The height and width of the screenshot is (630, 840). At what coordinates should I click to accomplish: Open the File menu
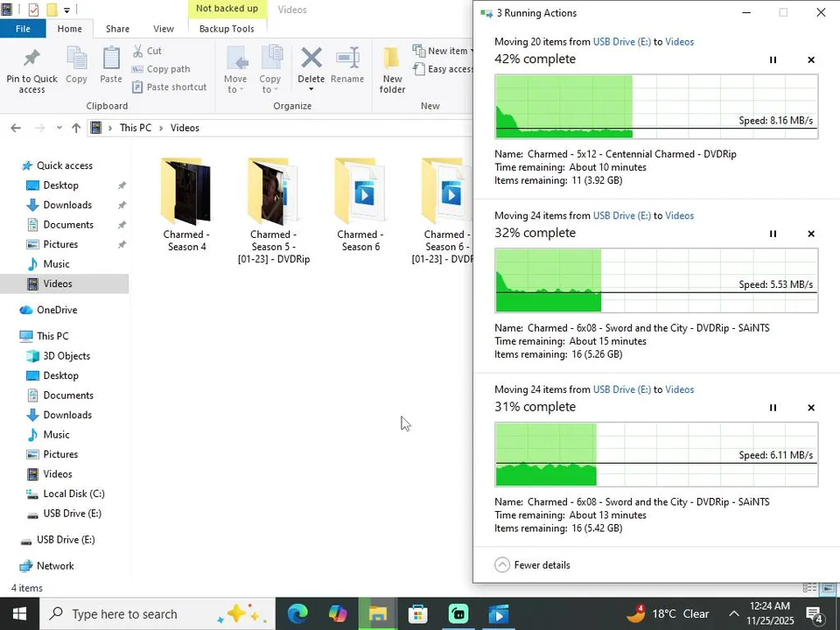point(23,28)
